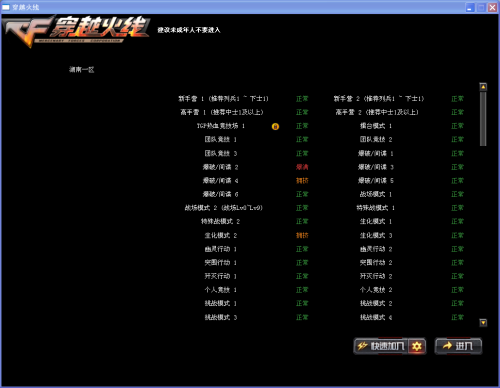Select channel 特殊战模式 2
500x388 pixels.
pyautogui.click(x=220, y=221)
